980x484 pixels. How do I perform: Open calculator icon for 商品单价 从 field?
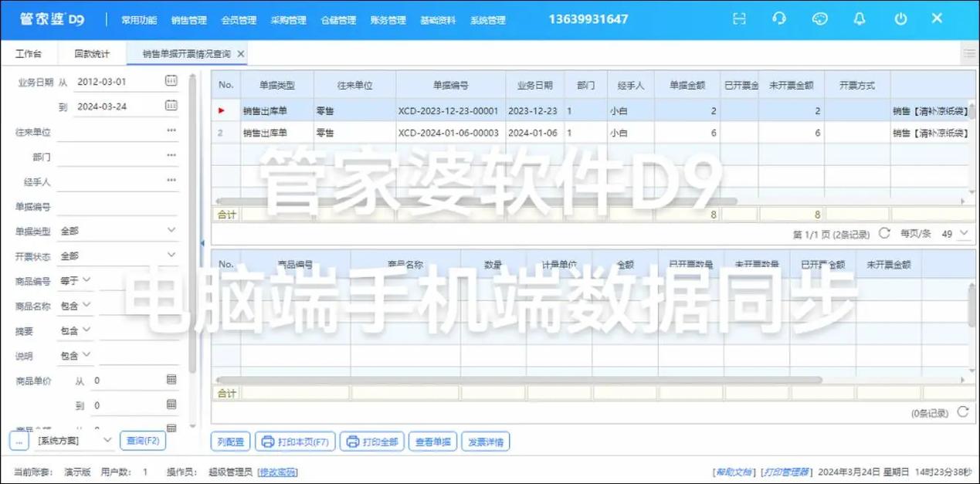point(171,380)
